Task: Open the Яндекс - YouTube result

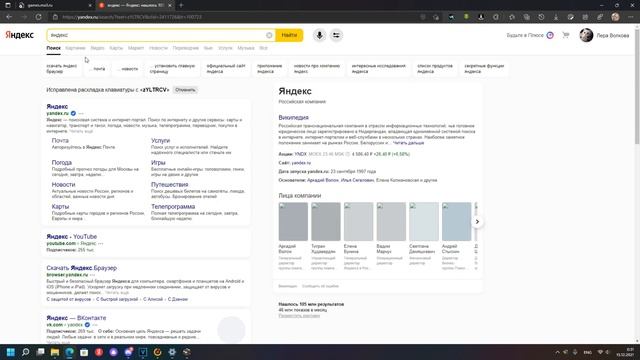Action: [71, 236]
